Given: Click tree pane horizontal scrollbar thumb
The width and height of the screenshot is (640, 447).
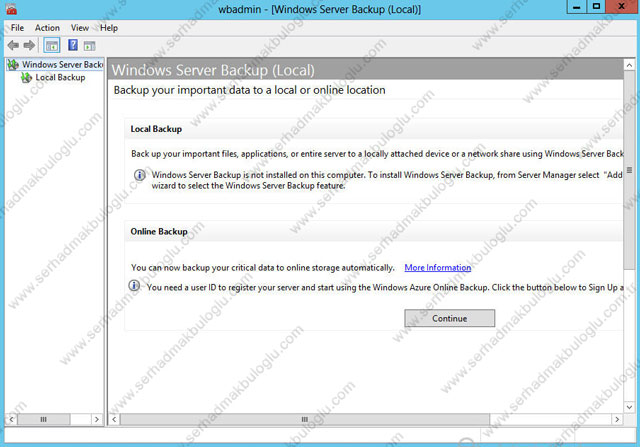Looking at the screenshot, I should coord(44,419).
